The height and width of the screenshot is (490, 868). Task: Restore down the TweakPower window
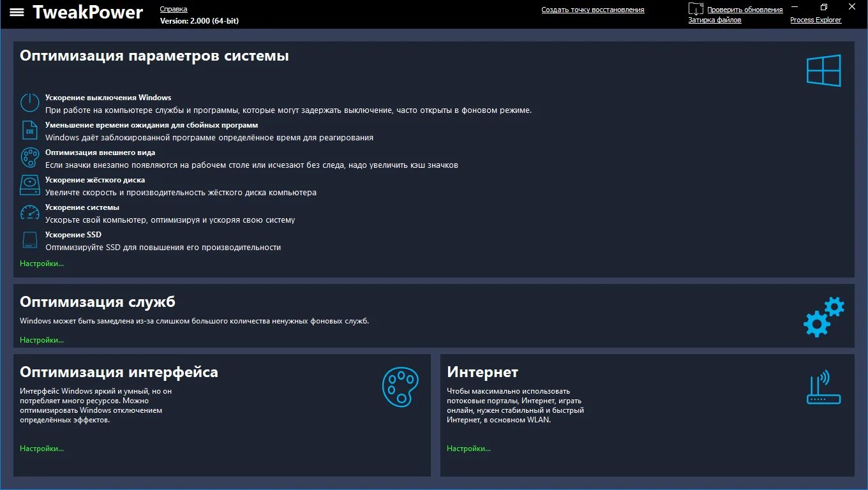click(x=824, y=6)
